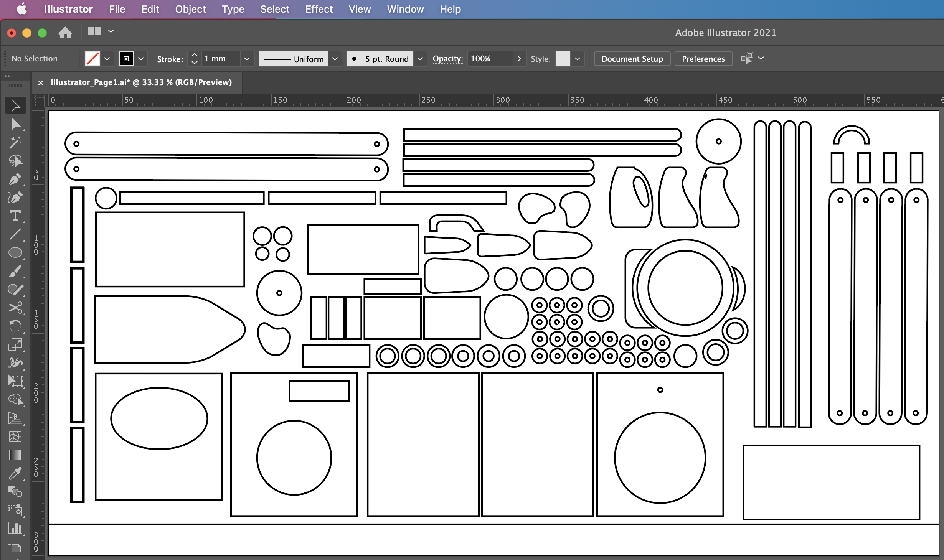Expand the Uniform variable width profile dropdown
The width and height of the screenshot is (944, 560).
[x=335, y=59]
